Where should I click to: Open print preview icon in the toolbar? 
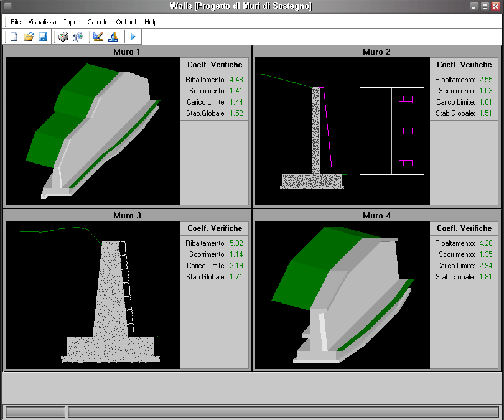78,37
